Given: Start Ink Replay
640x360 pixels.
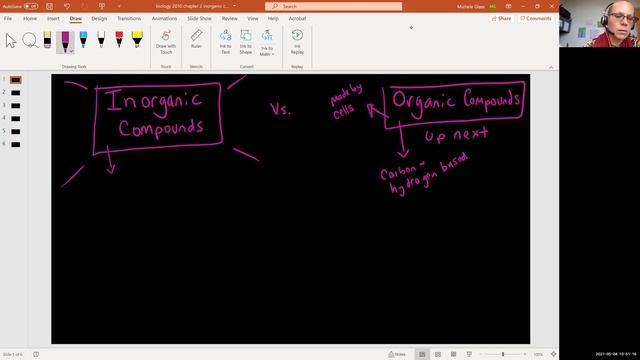Looking at the screenshot, I should (x=297, y=42).
